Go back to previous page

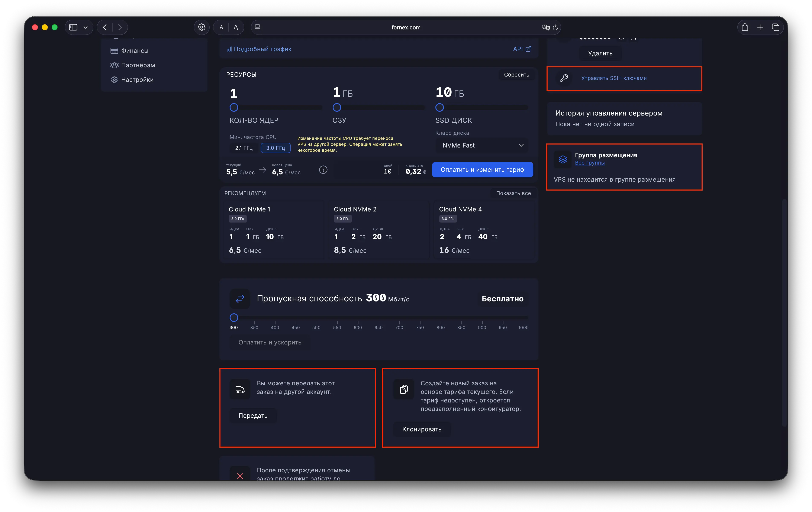(x=105, y=27)
